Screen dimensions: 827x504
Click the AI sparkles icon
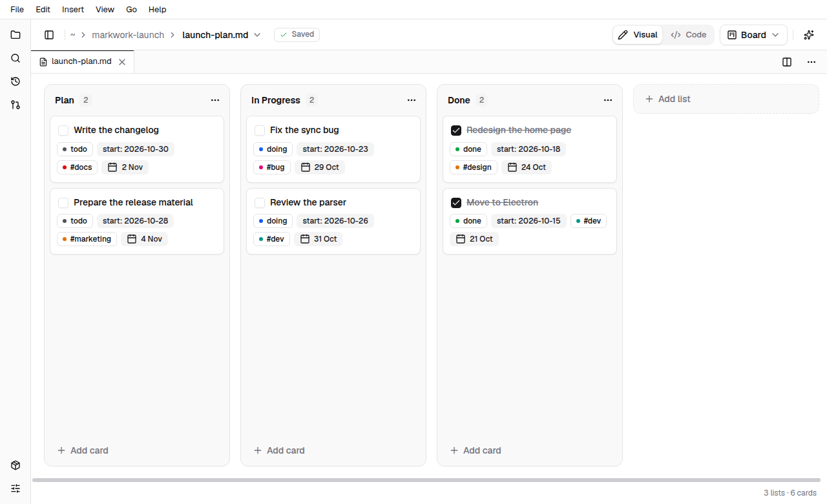(x=808, y=35)
